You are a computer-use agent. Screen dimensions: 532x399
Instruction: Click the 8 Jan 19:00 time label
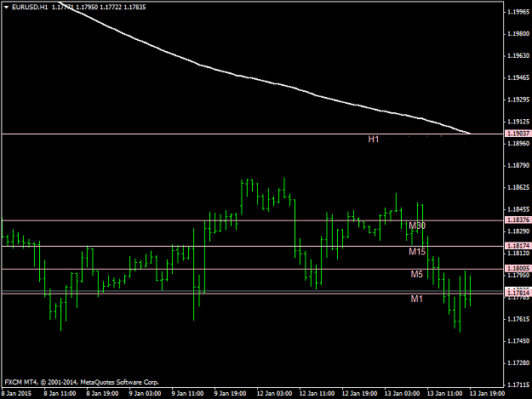click(x=102, y=394)
